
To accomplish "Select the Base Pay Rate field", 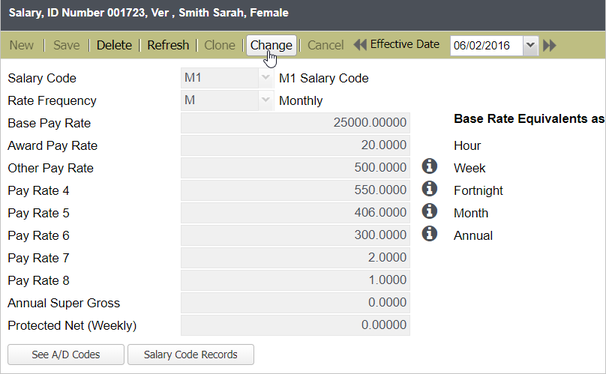I will pyautogui.click(x=295, y=122).
